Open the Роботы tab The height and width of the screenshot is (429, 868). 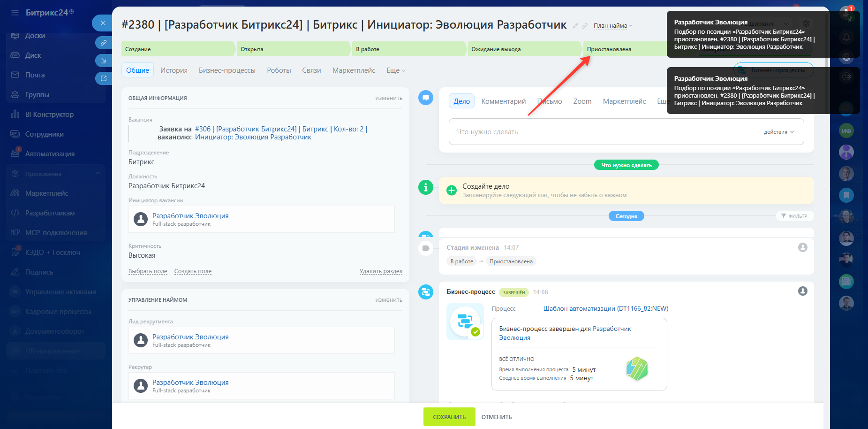tap(279, 70)
